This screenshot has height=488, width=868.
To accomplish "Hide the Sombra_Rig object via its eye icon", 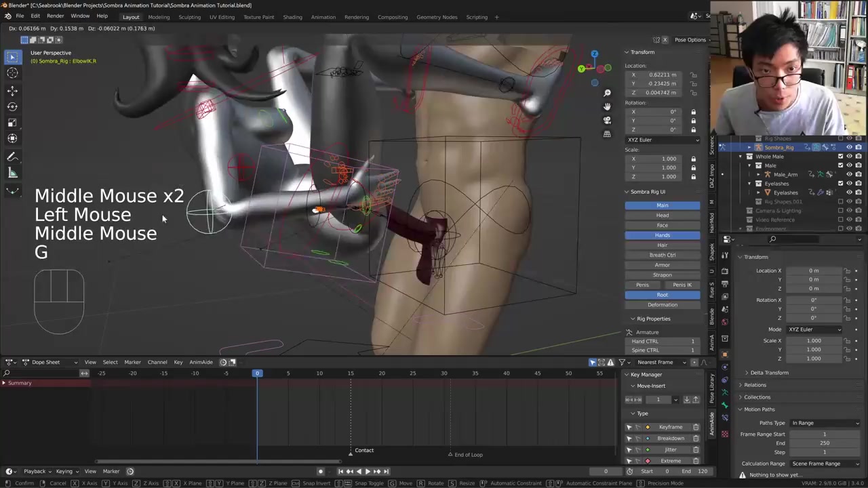I will click(849, 147).
